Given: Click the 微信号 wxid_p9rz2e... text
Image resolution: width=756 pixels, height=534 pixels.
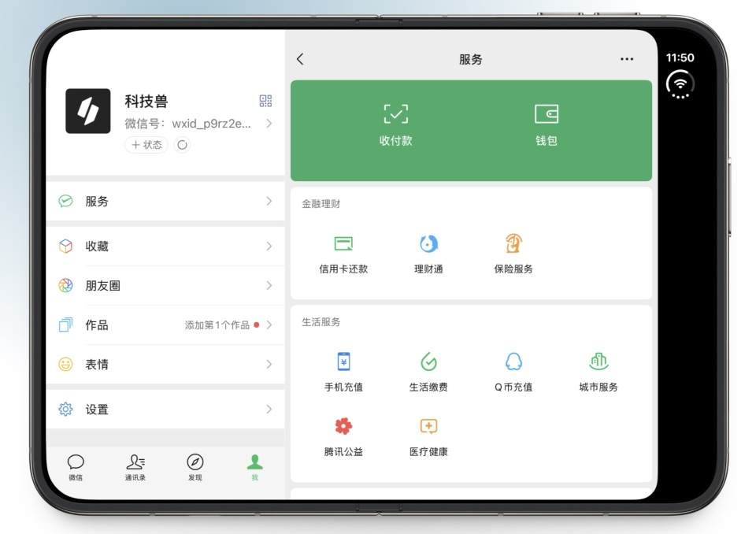Looking at the screenshot, I should 187,124.
